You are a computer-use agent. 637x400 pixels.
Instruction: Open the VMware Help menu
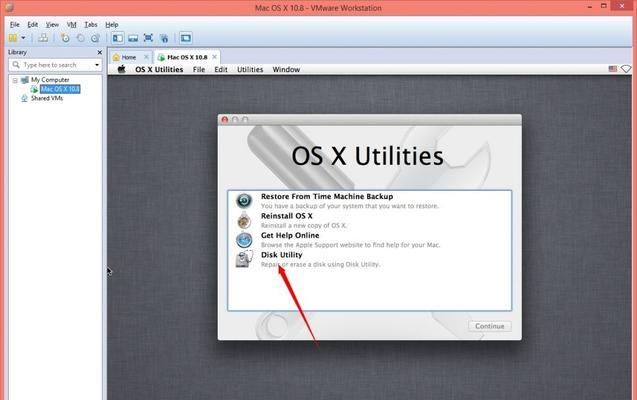[x=112, y=24]
